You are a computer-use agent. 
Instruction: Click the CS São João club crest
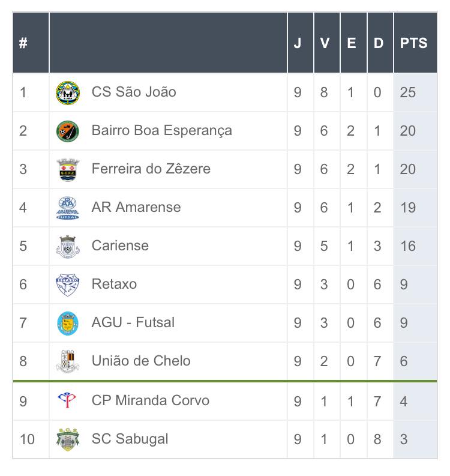(67, 92)
